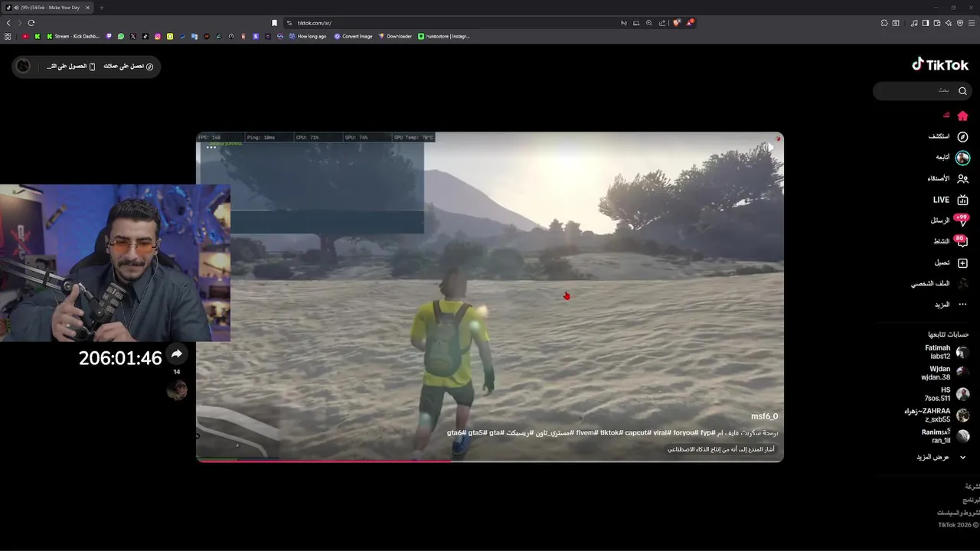The width and height of the screenshot is (980, 551).
Task: Open the Brave Shields lion icon
Action: [676, 23]
